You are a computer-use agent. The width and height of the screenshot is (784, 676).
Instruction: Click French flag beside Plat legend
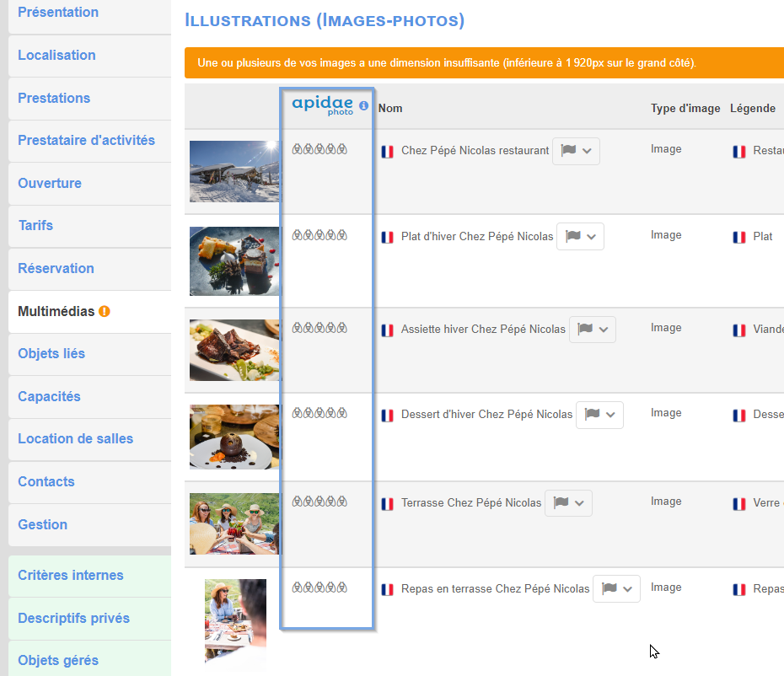coord(739,237)
